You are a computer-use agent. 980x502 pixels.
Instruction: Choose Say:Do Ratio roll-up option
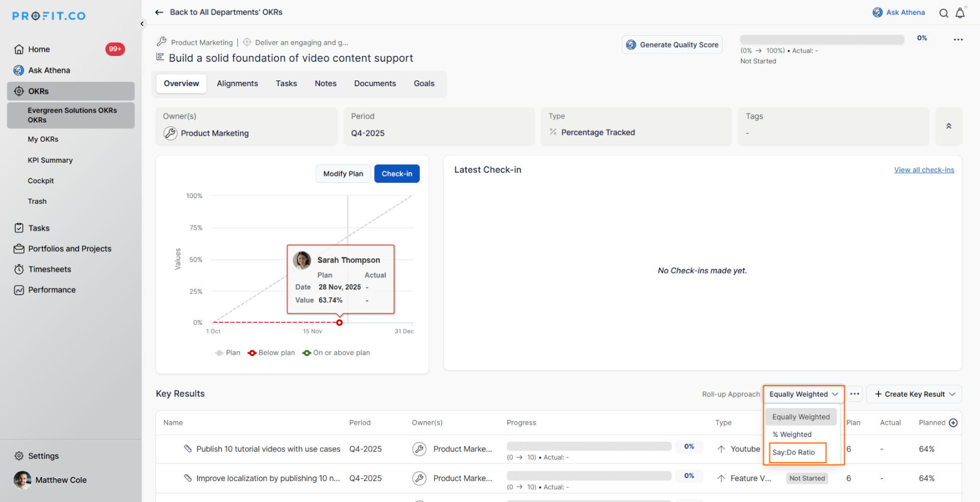pyautogui.click(x=794, y=452)
